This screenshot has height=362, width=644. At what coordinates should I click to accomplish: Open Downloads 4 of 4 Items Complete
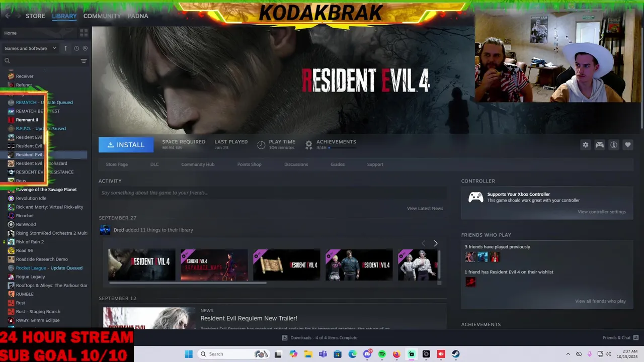click(324, 338)
